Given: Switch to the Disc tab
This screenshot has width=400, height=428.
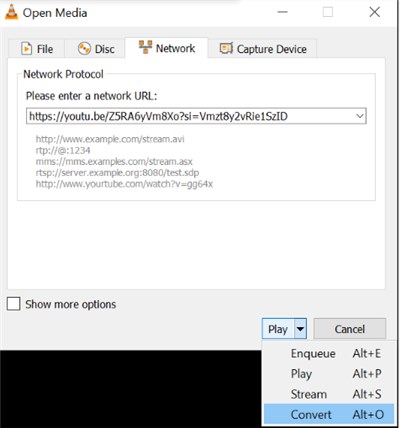Looking at the screenshot, I should (x=95, y=49).
